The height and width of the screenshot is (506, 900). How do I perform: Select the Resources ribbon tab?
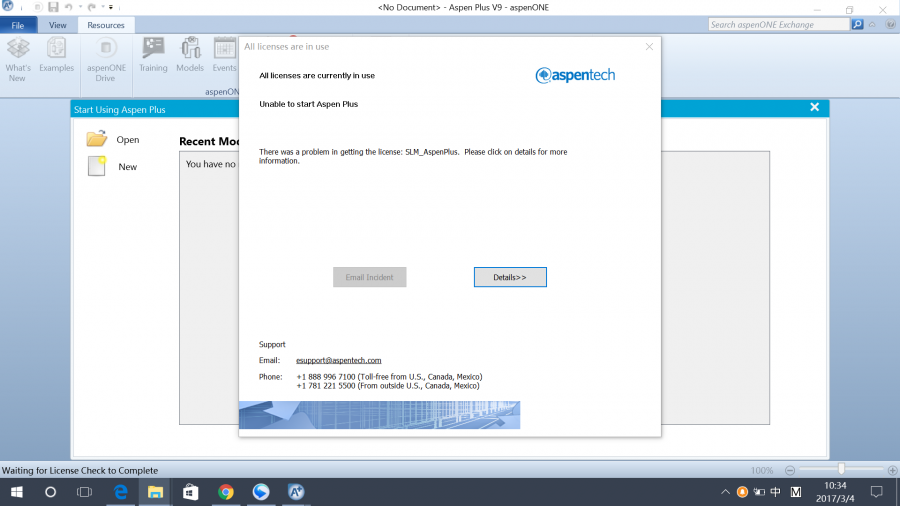pyautogui.click(x=106, y=25)
